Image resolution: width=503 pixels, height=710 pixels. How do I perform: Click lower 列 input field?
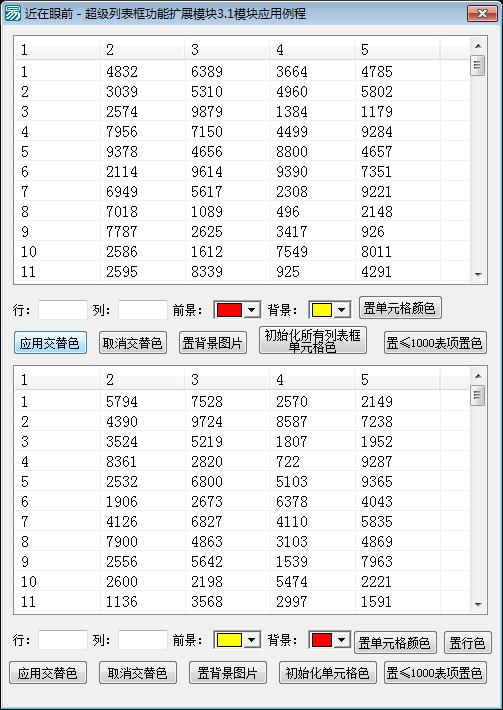pos(143,640)
